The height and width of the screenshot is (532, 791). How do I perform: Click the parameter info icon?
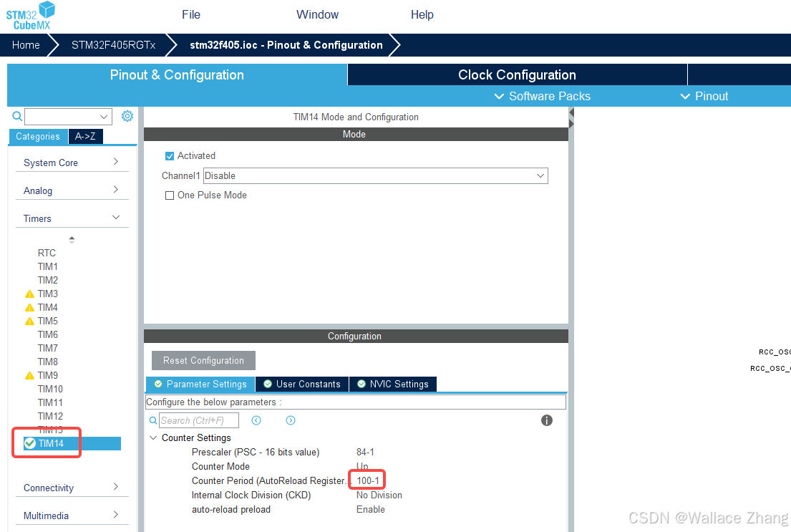point(547,420)
